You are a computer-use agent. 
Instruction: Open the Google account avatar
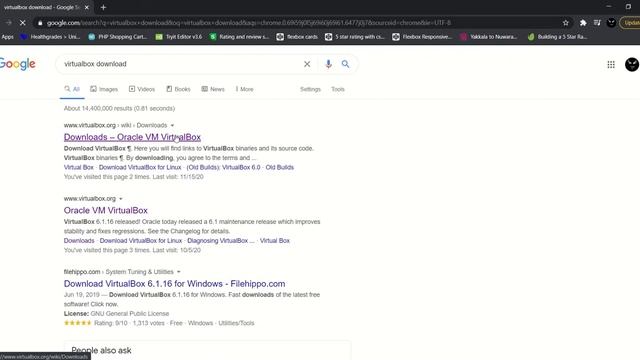[x=632, y=64]
